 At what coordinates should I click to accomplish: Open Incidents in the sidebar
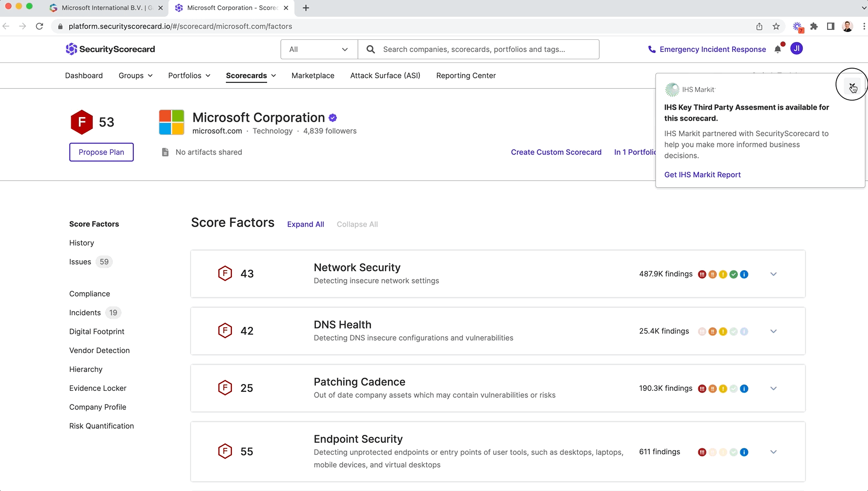(85, 313)
